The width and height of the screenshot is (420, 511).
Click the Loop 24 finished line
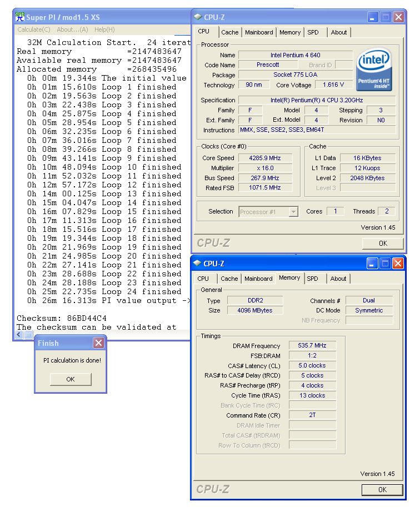tap(104, 292)
